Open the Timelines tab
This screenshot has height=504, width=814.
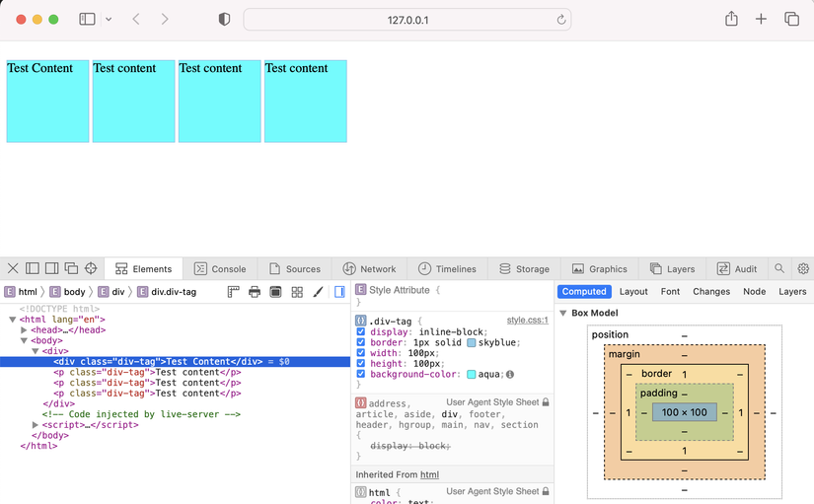447,269
